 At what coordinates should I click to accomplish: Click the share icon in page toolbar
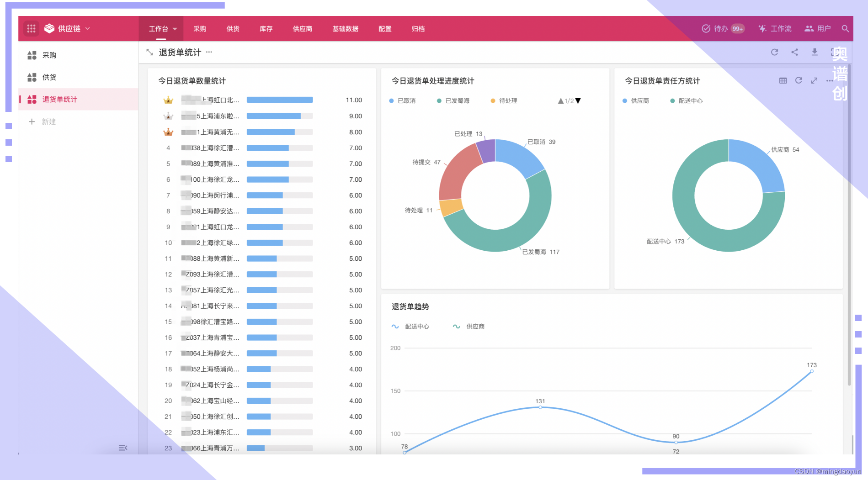[x=794, y=52]
